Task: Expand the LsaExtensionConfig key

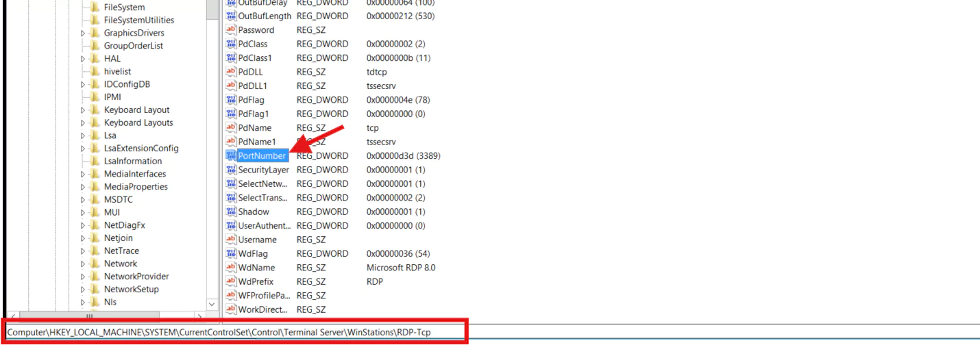Action: click(83, 149)
